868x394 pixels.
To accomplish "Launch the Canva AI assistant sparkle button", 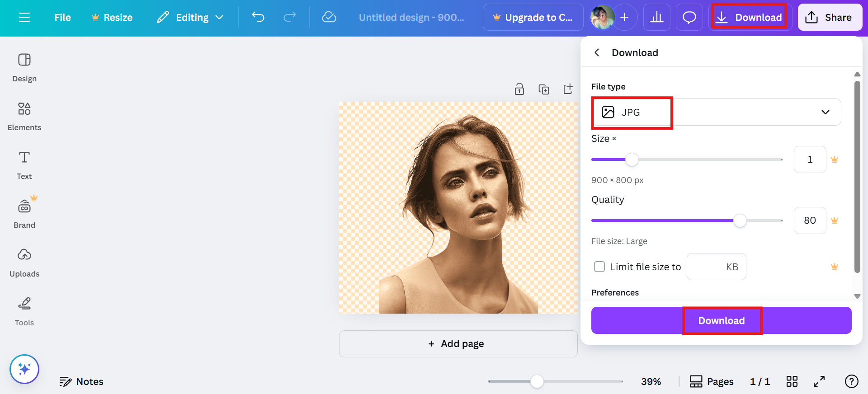I will 24,369.
